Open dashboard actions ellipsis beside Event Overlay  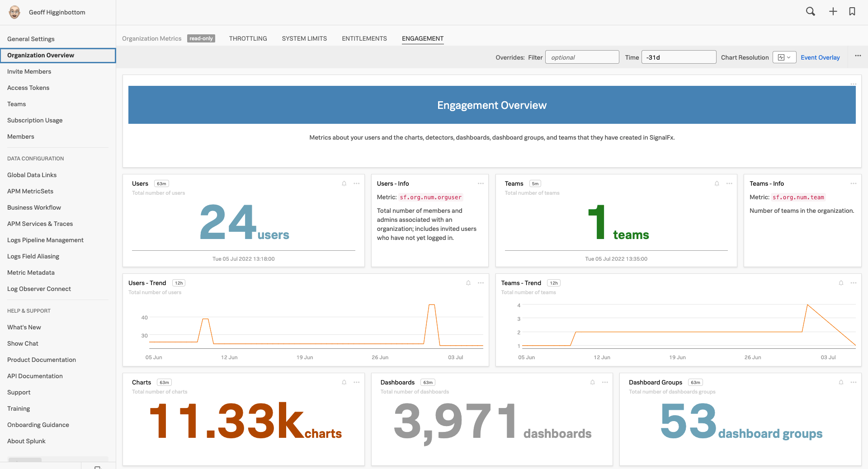point(858,56)
